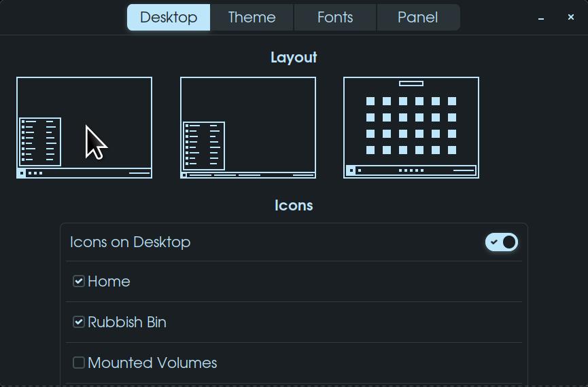The image size is (588, 387).
Task: Turn off the Icons on Desktop switch
Action: coord(502,242)
